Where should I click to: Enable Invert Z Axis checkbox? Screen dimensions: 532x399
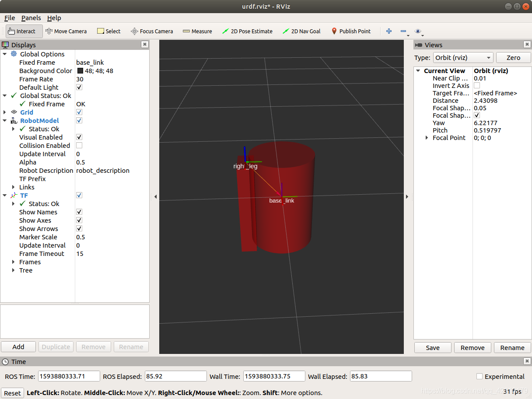tap(477, 86)
